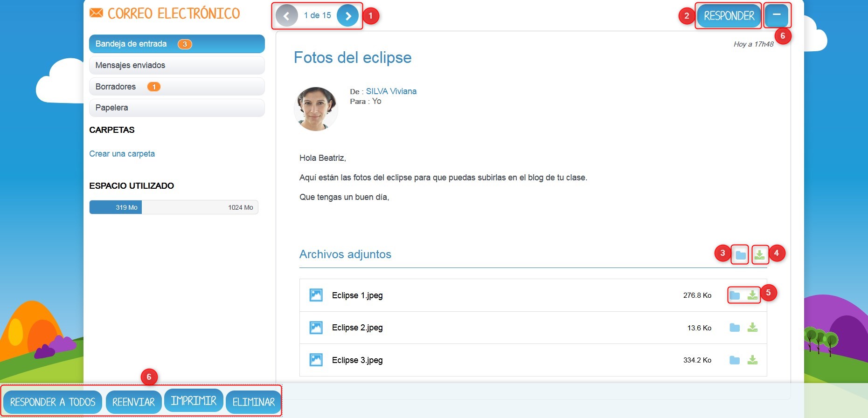Click the used storage space bar
The image size is (868, 418).
point(174,207)
